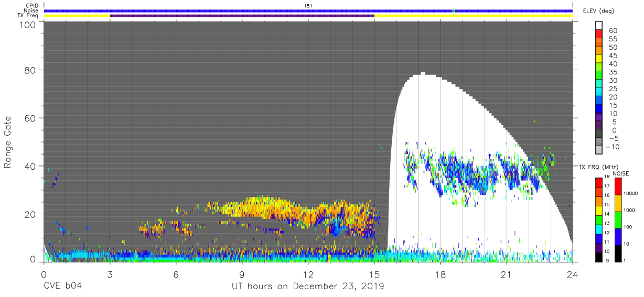644x297 pixels.
Task: Click the green segment of NOISE colorbar
Action: point(618,220)
